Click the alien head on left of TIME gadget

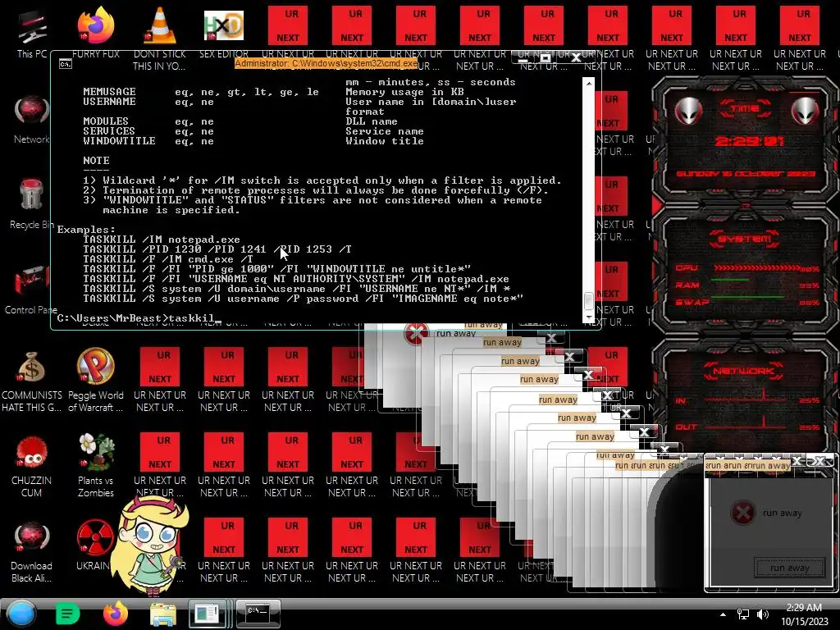click(688, 111)
